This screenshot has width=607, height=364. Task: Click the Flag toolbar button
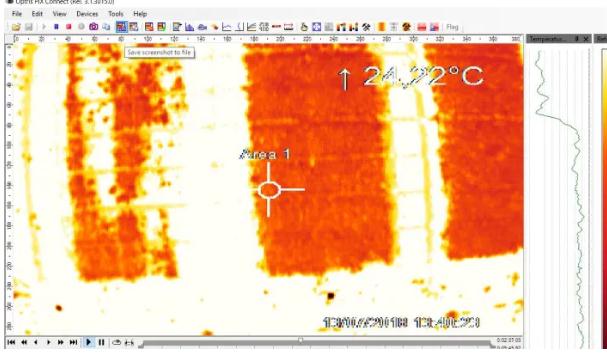452,27
